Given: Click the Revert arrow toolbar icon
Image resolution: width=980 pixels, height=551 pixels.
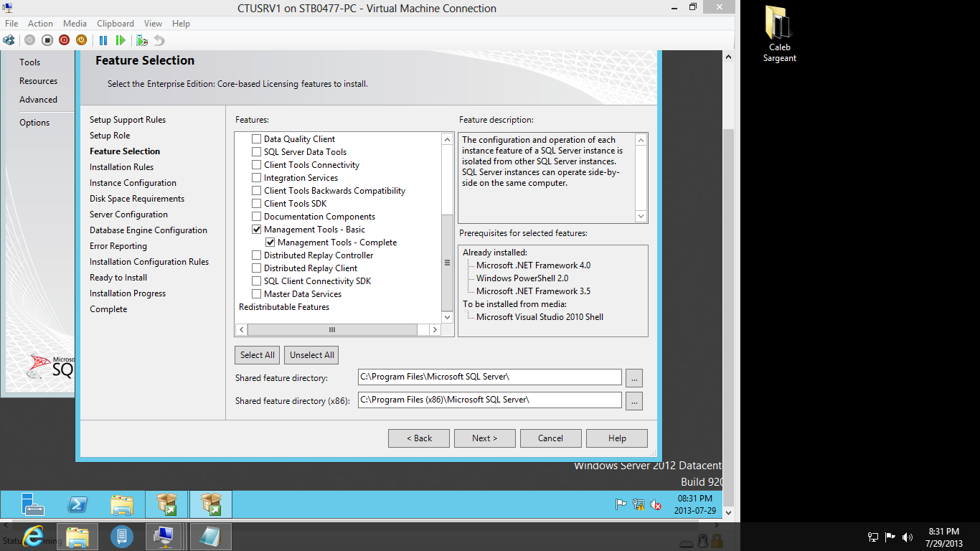Looking at the screenshot, I should click(159, 40).
